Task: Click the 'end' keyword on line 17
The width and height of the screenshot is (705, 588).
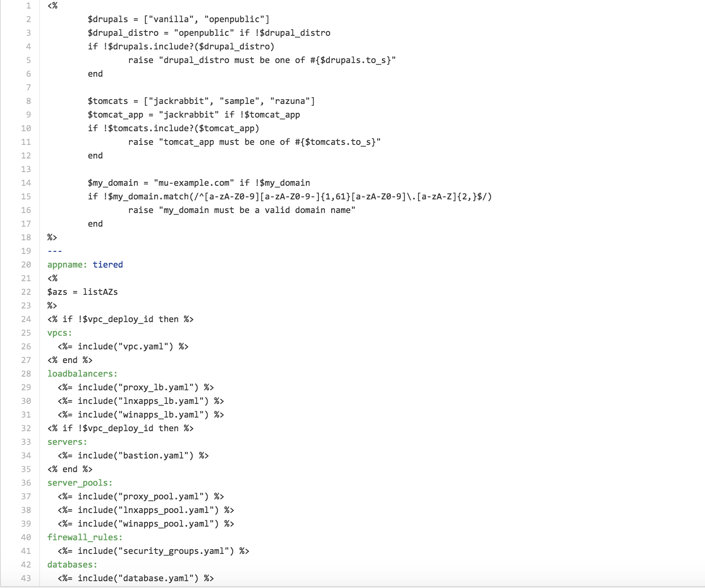Action: [x=95, y=224]
